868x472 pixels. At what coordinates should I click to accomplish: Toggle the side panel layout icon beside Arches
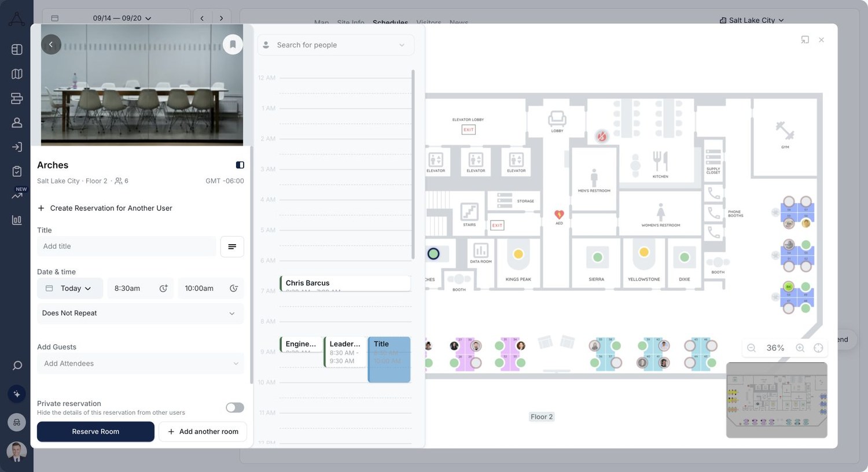pyautogui.click(x=240, y=165)
